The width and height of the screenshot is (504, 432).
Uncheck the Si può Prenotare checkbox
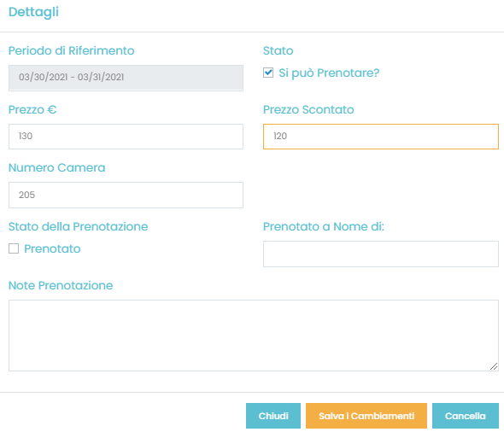pyautogui.click(x=268, y=73)
